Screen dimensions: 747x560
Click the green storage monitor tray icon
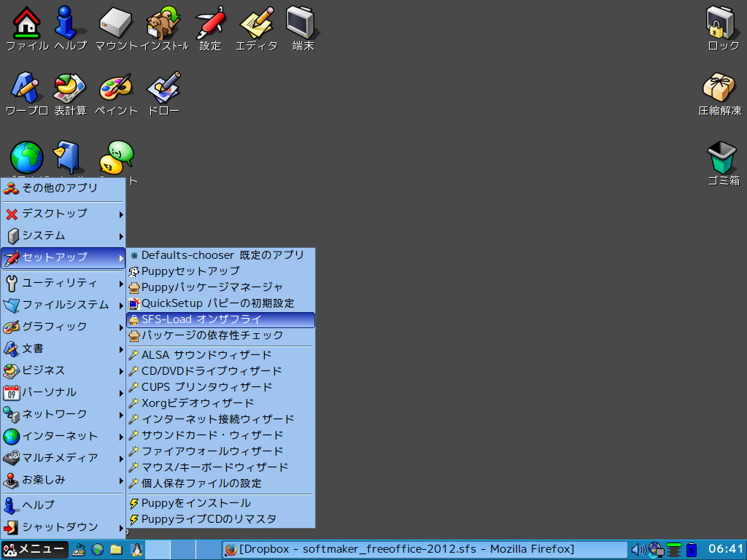pyautogui.click(x=674, y=550)
